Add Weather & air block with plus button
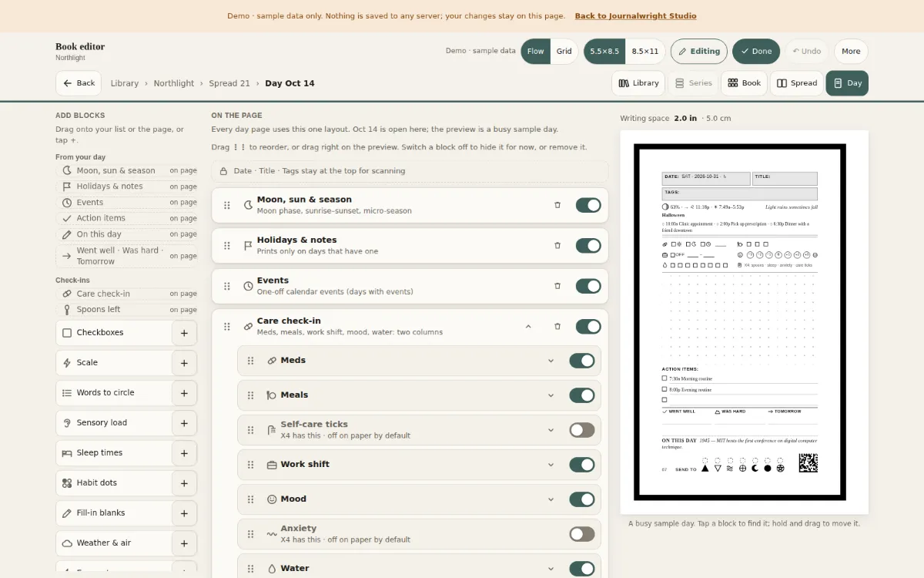The width and height of the screenshot is (924, 578). pyautogui.click(x=184, y=543)
